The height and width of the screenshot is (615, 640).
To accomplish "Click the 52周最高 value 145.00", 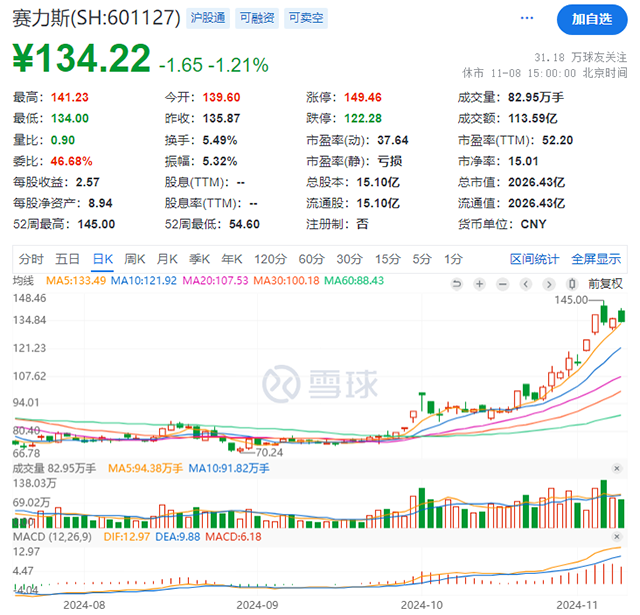I will click(96, 224).
